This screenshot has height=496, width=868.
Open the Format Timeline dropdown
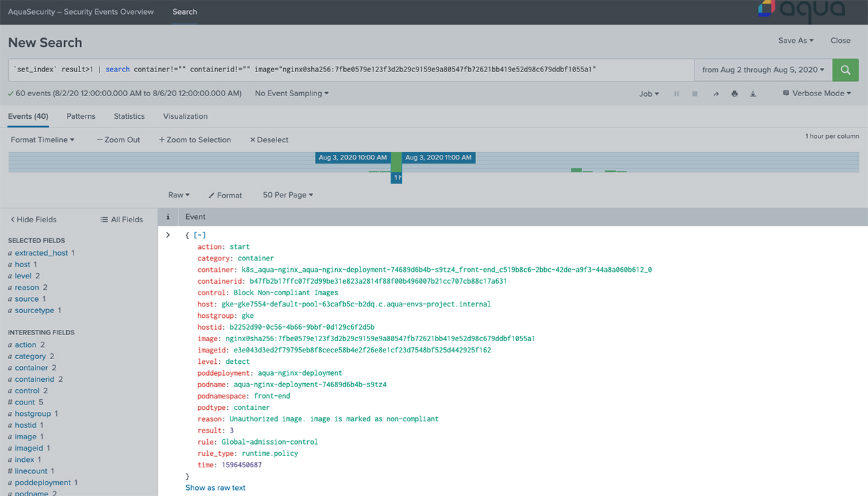(42, 140)
